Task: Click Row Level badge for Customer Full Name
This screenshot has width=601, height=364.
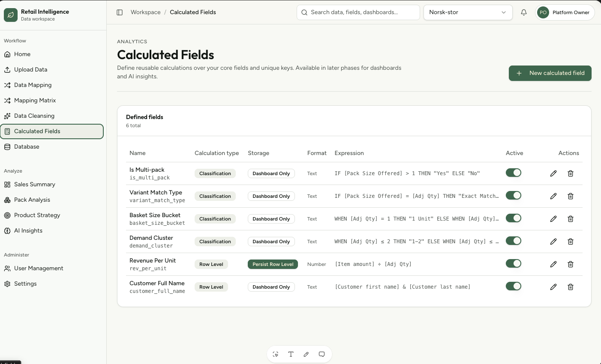Action: point(211,287)
